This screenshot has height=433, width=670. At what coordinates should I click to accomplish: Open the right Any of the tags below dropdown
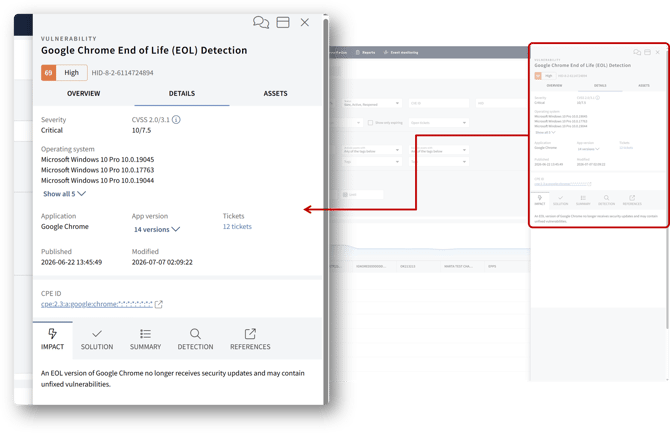pyautogui.click(x=439, y=150)
